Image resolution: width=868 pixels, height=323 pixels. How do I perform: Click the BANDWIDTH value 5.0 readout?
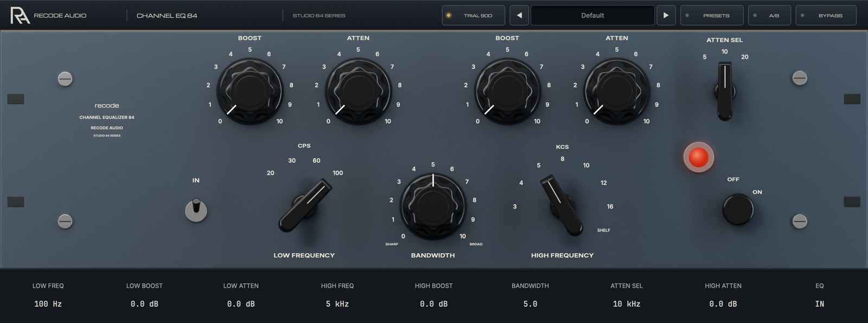tap(530, 304)
